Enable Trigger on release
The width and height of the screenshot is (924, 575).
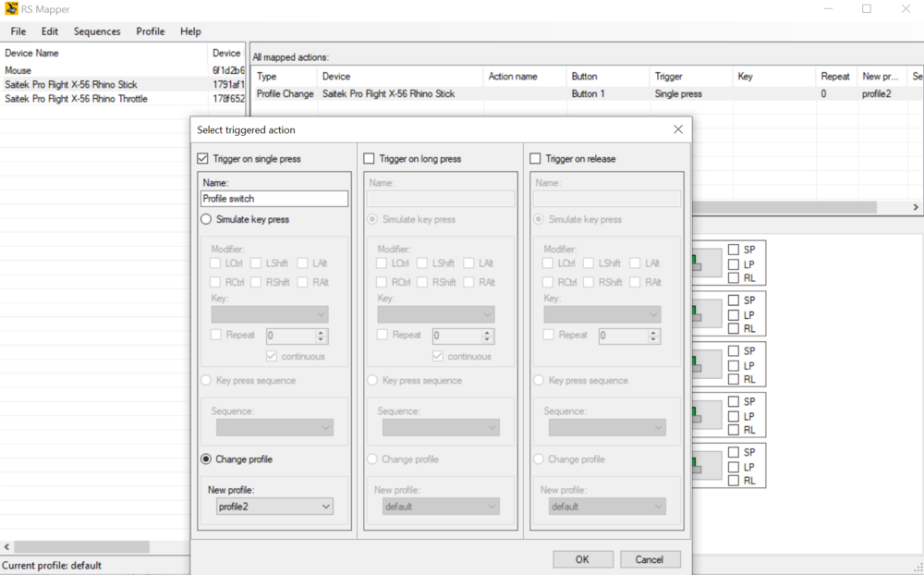tap(536, 159)
